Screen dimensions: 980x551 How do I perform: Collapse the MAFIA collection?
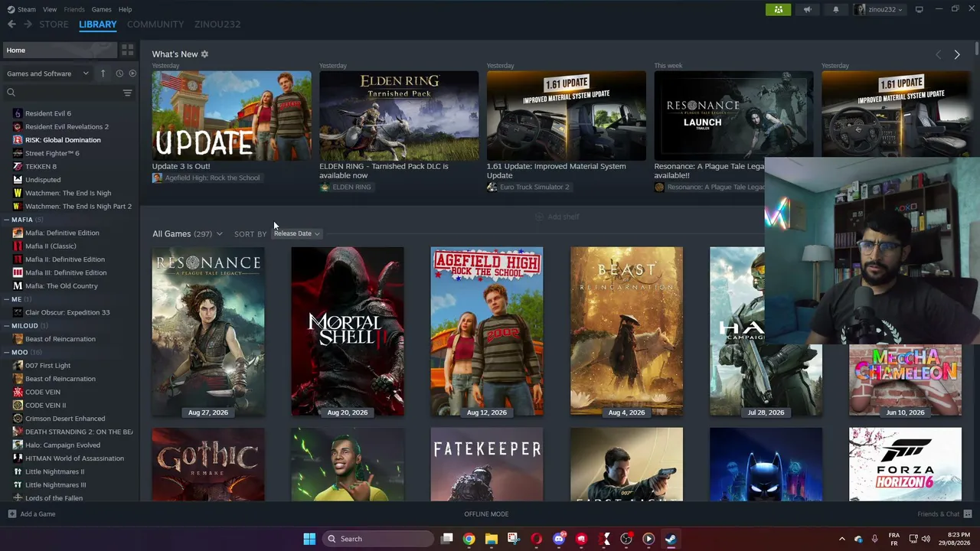click(6, 220)
